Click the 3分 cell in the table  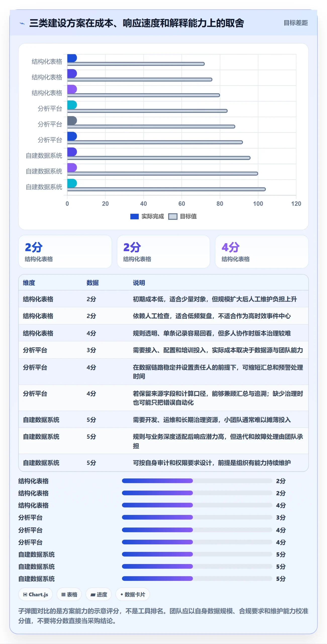[91, 350]
